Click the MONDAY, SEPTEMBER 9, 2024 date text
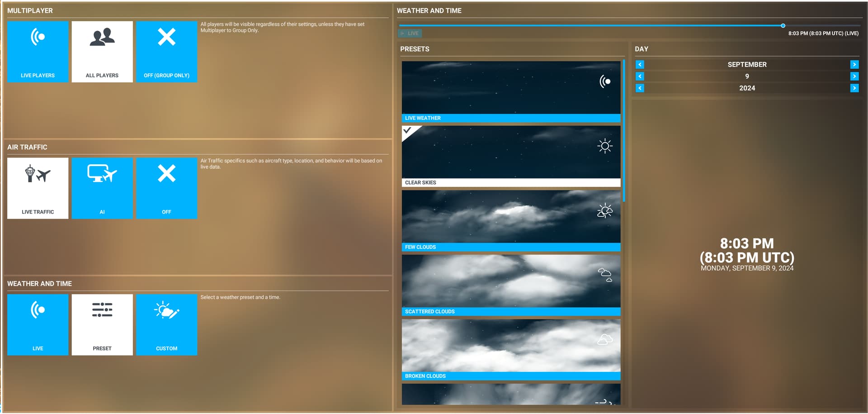This screenshot has height=414, width=868. tap(747, 268)
